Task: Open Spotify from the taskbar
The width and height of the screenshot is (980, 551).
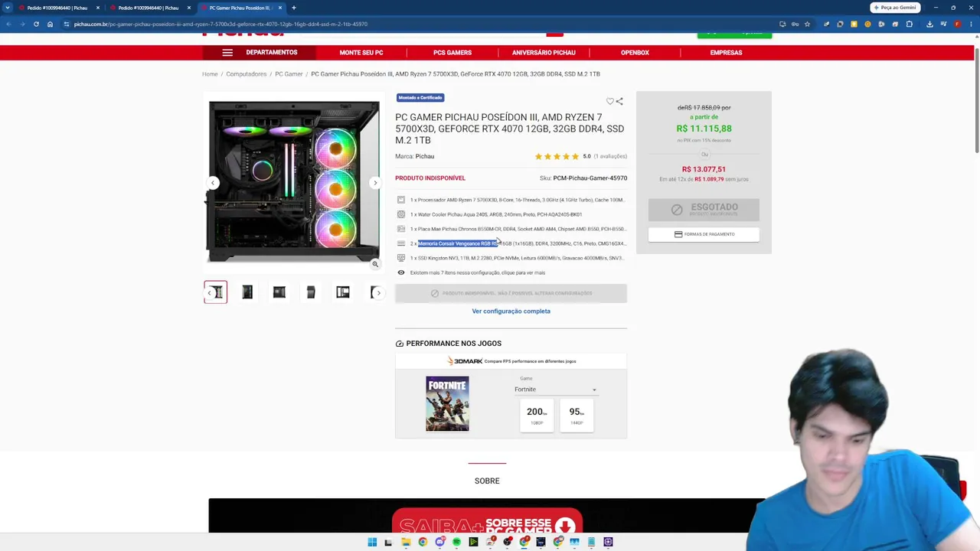Action: click(456, 542)
